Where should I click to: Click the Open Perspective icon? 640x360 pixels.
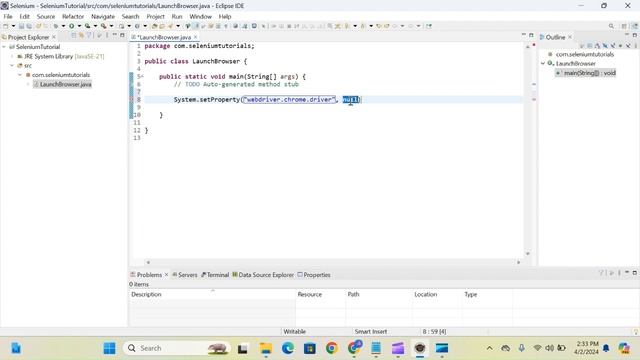point(624,26)
